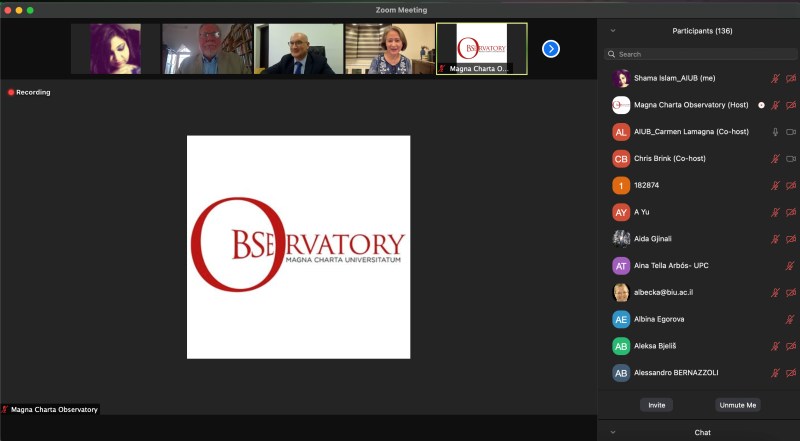800x441 pixels.
Task: Click the Participants (136) panel title
Action: click(702, 31)
